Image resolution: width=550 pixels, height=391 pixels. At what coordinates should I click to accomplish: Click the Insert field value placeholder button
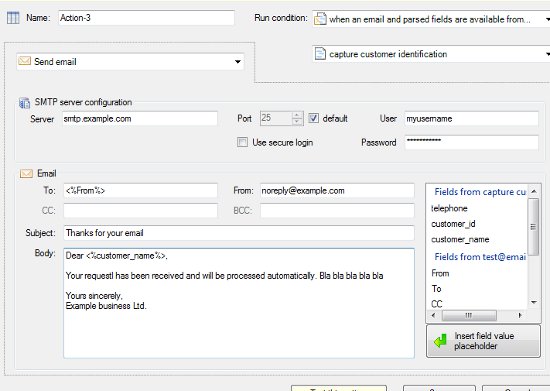483,341
